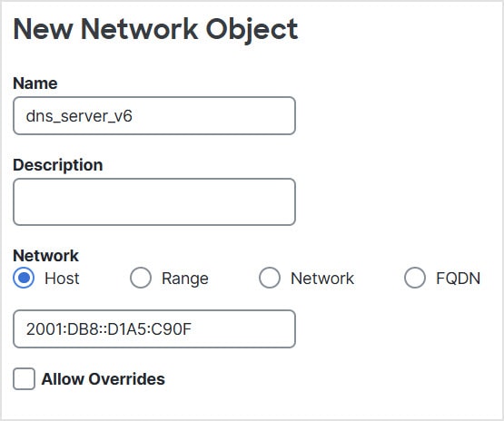Click the "Allow Overrides" label text
The height and width of the screenshot is (421, 504).
[104, 379]
